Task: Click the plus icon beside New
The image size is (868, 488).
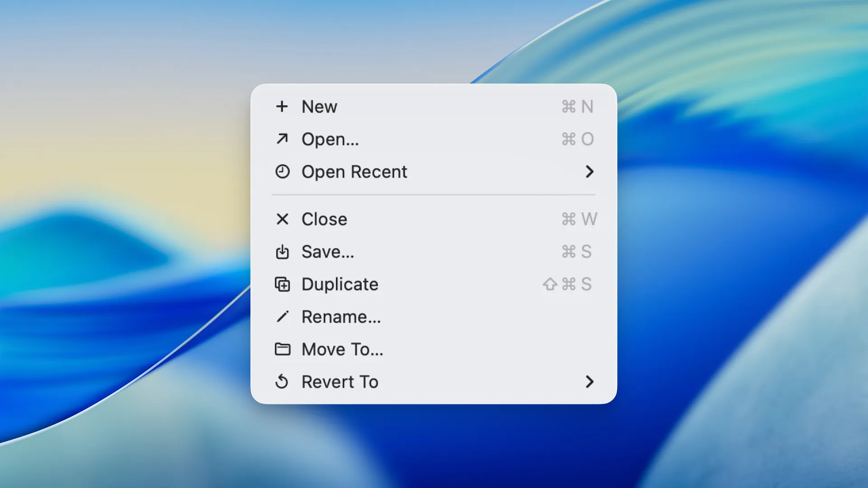Action: point(282,107)
